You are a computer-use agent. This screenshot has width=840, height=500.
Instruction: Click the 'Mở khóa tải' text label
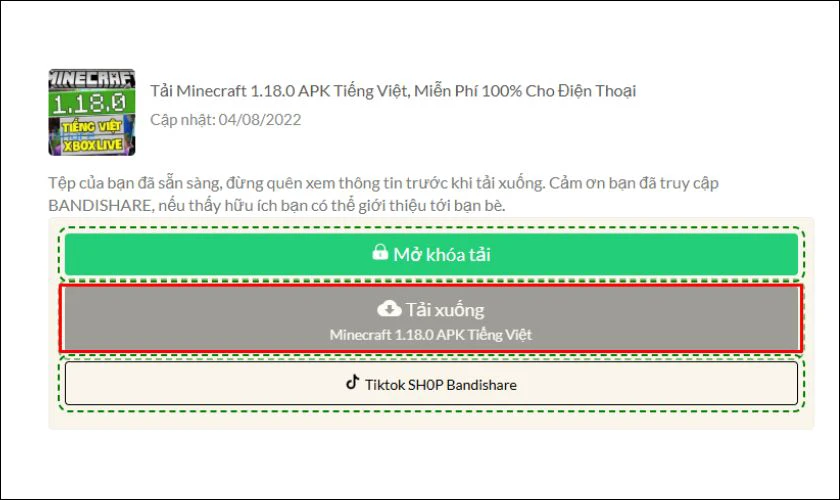pyautogui.click(x=441, y=254)
